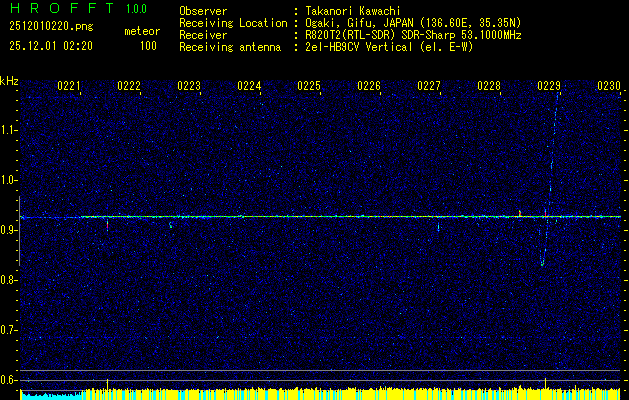Click the kHz axis unit label
The width and height of the screenshot is (629, 400).
click(x=9, y=81)
